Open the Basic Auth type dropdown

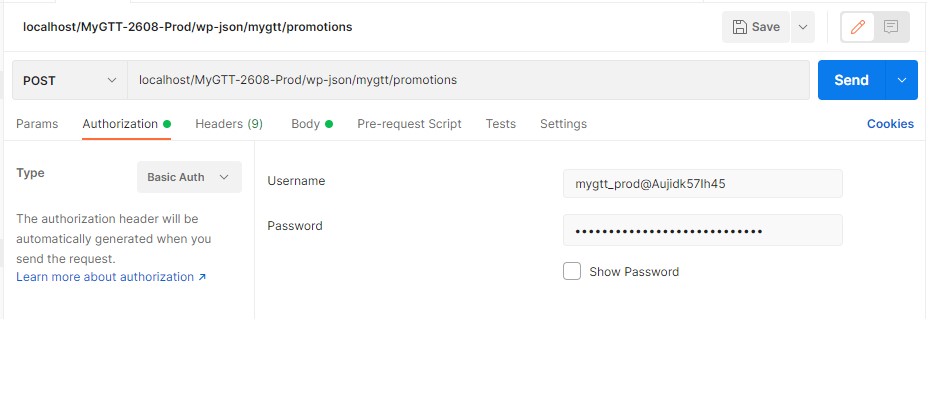(x=189, y=177)
